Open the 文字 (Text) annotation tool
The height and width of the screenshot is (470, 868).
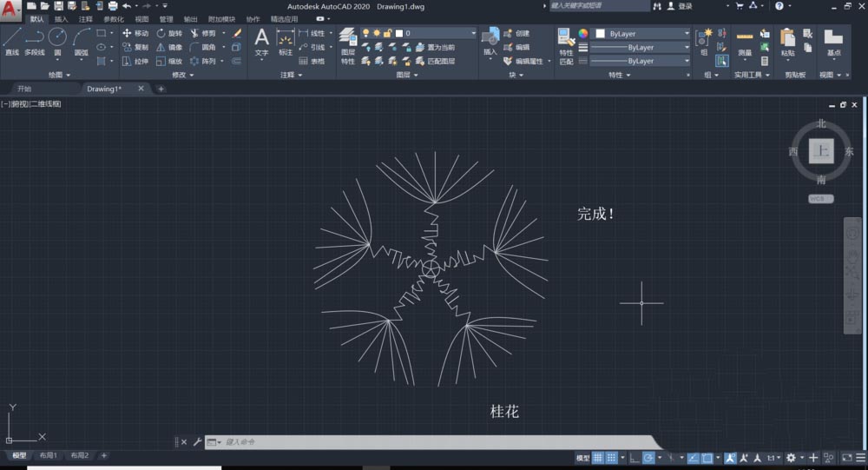click(261, 42)
